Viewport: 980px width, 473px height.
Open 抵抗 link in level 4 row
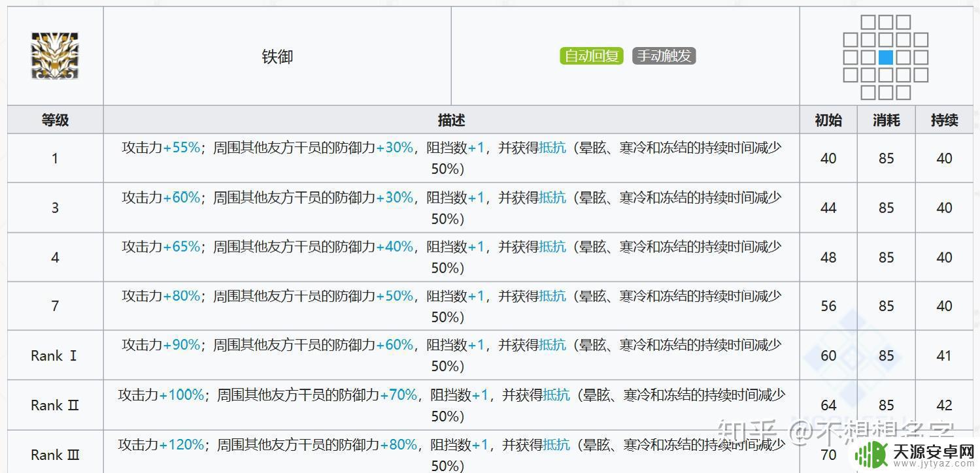point(552,247)
